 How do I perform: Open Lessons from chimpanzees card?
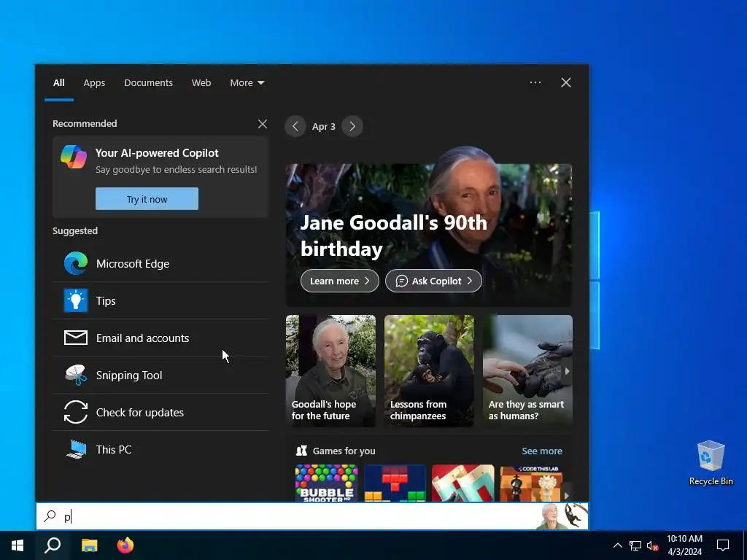point(429,370)
